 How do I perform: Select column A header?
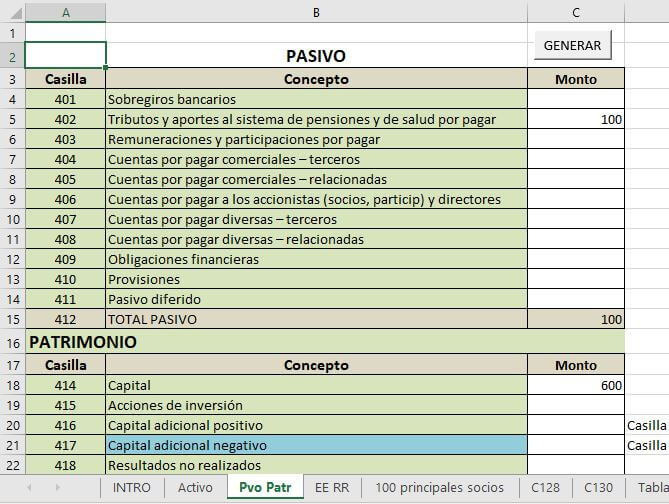(x=65, y=12)
